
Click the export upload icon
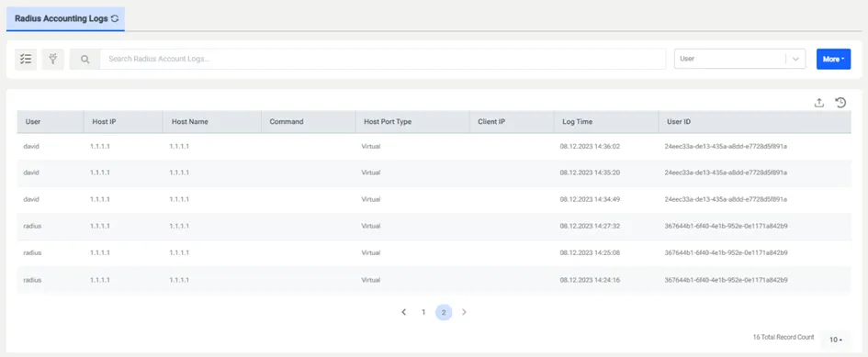(x=819, y=103)
